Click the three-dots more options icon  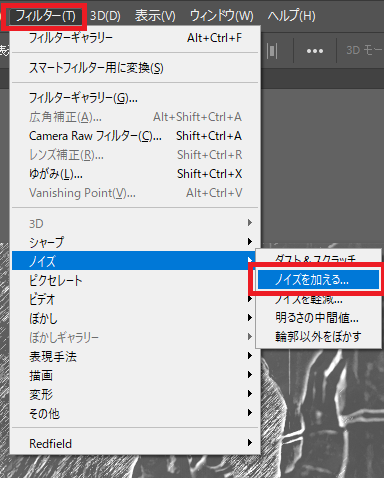(x=315, y=51)
